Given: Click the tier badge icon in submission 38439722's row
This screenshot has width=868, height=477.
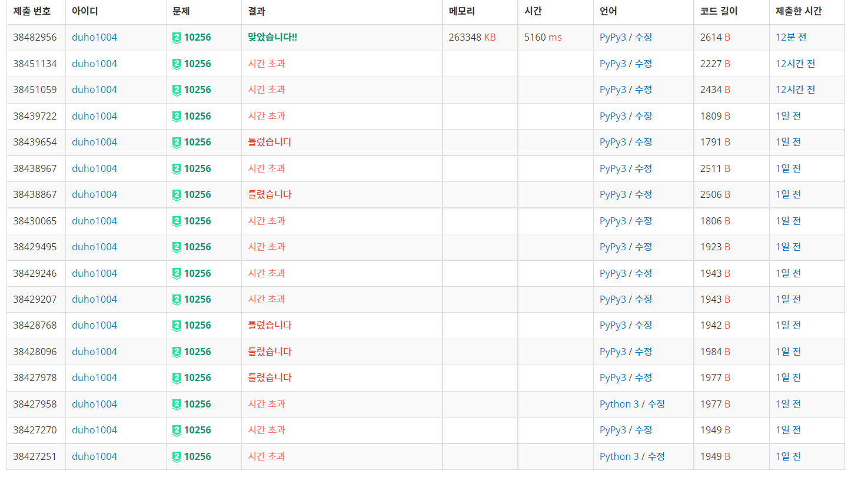Looking at the screenshot, I should [x=177, y=116].
